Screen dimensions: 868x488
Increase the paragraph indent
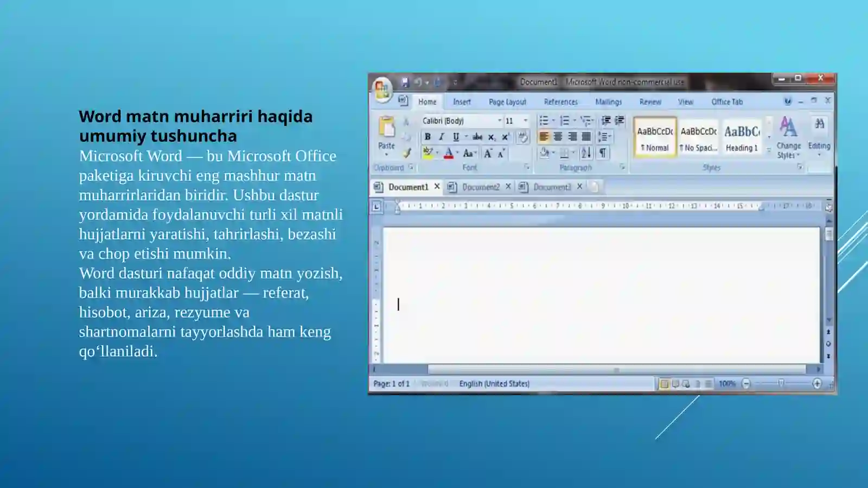coord(619,121)
